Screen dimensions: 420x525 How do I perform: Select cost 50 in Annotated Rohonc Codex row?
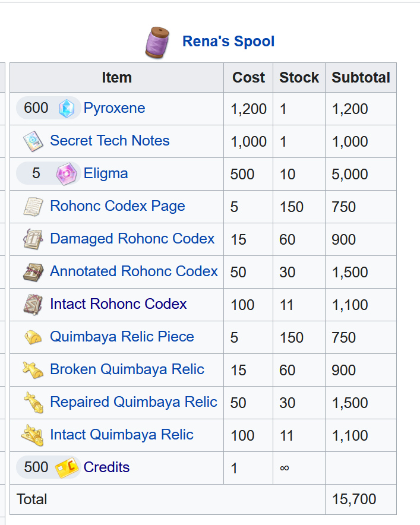238,272
